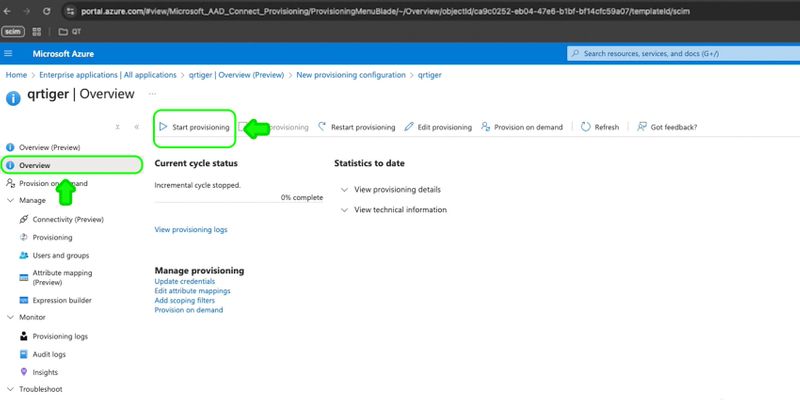Expand View technical information
The width and height of the screenshot is (800, 400).
click(x=393, y=210)
